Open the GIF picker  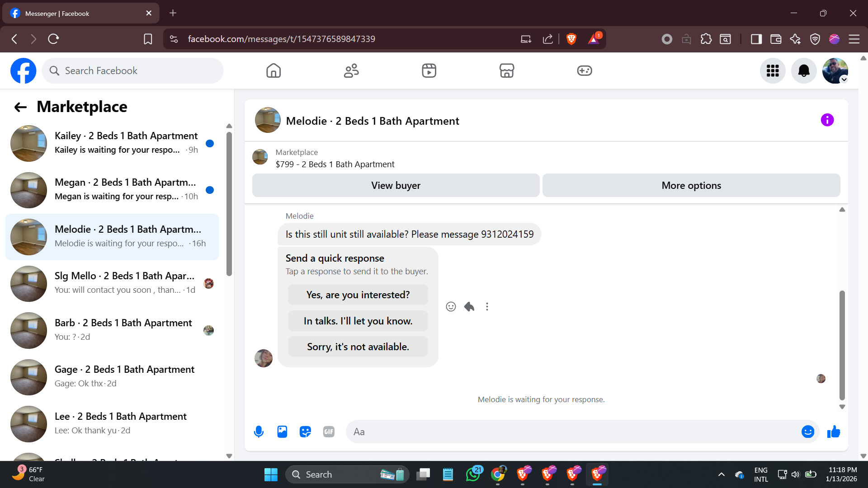tap(329, 432)
